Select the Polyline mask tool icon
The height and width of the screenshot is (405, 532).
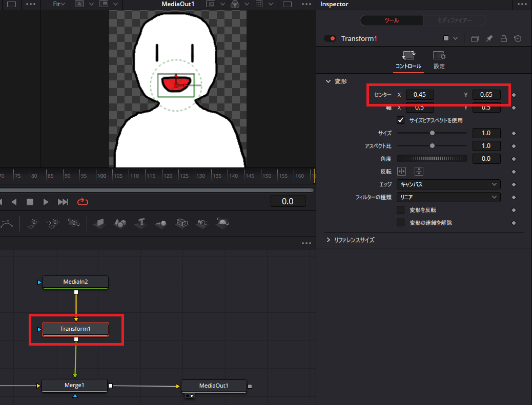(7, 223)
